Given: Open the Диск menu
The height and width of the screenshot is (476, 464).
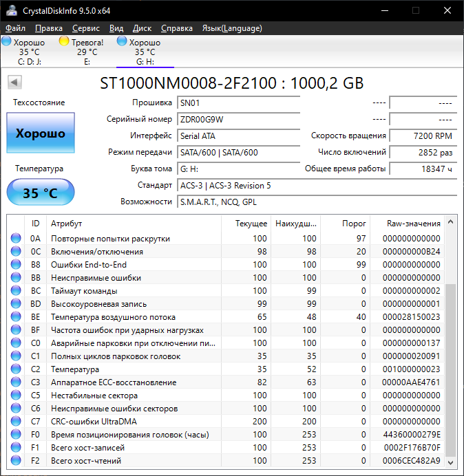Looking at the screenshot, I should 142,28.
